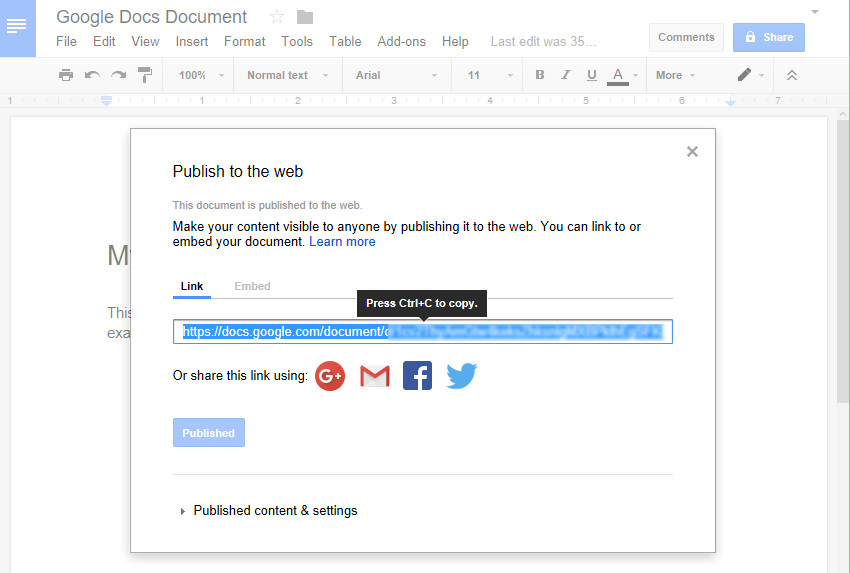Share link via Gmail icon

[x=375, y=376]
